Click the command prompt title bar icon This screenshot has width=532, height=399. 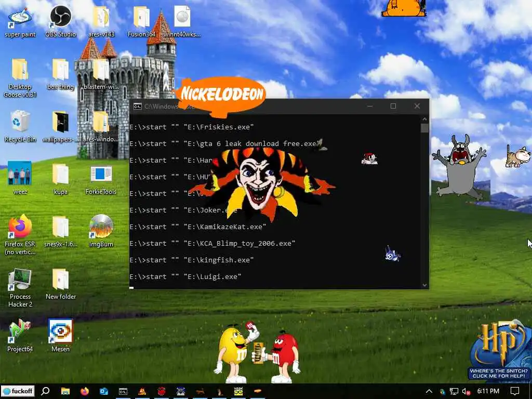pyautogui.click(x=137, y=107)
